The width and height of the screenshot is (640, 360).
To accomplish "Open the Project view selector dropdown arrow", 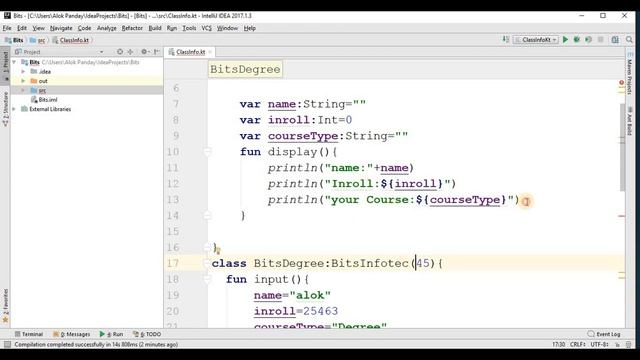I will click(x=102, y=52).
